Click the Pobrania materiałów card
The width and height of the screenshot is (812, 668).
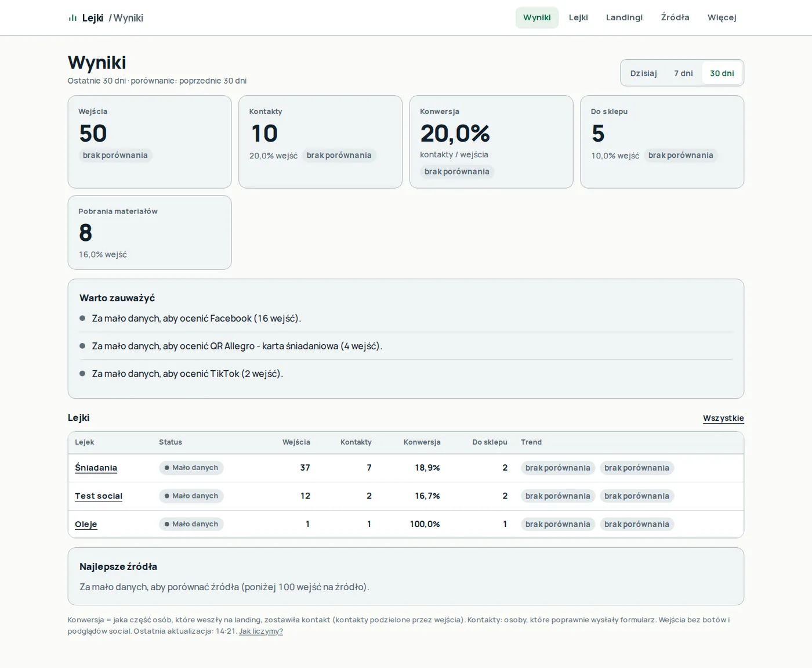coord(150,232)
